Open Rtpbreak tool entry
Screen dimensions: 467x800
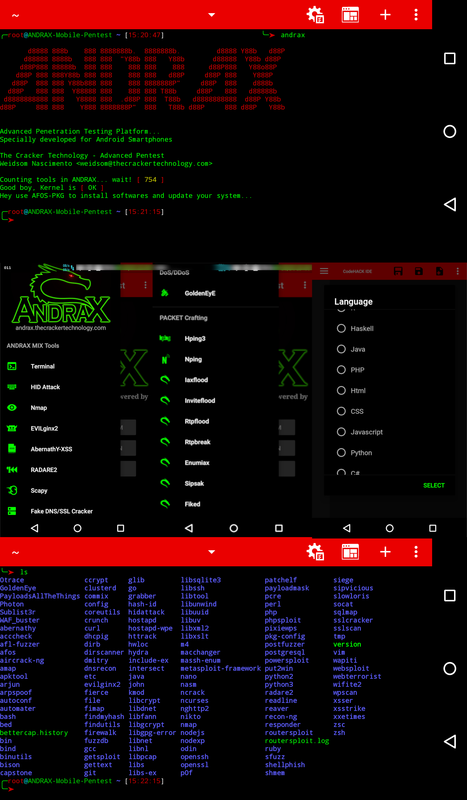pyautogui.click(x=198, y=442)
